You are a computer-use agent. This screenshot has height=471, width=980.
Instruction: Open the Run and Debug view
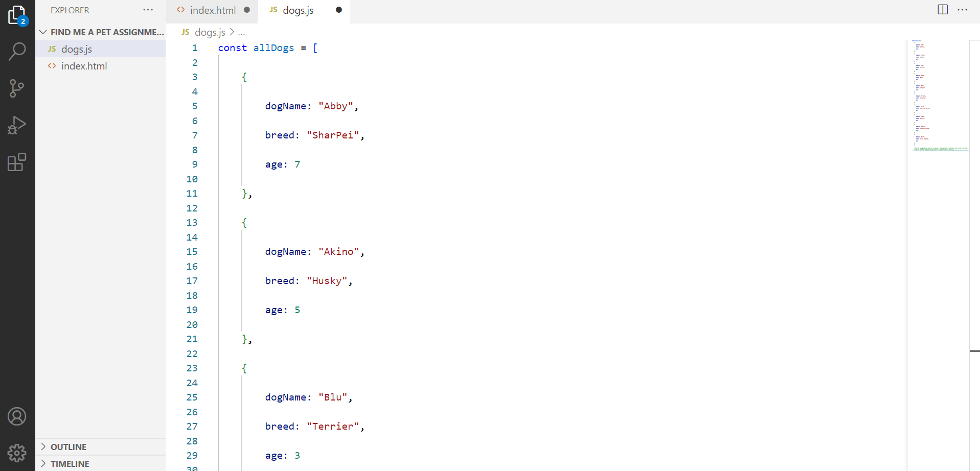point(17,125)
